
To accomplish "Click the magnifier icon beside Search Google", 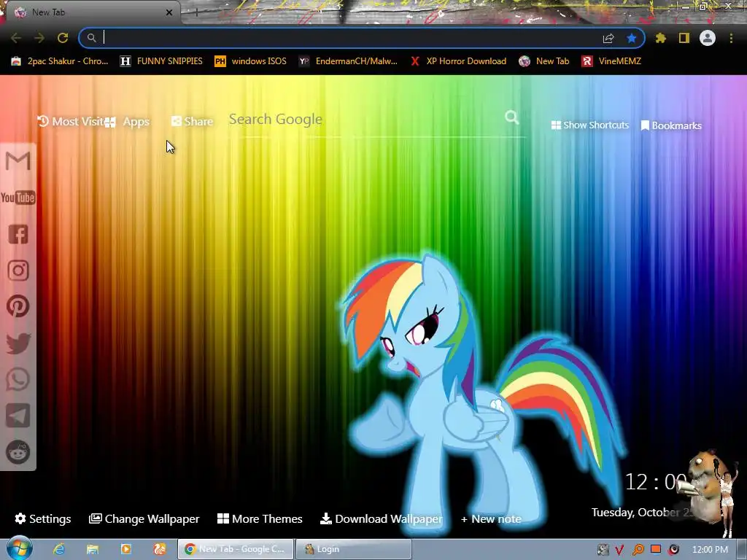I will click(x=511, y=117).
